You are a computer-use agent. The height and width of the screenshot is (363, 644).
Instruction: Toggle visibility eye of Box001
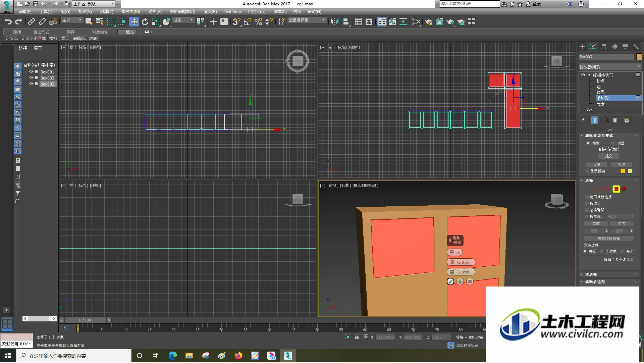click(x=31, y=72)
